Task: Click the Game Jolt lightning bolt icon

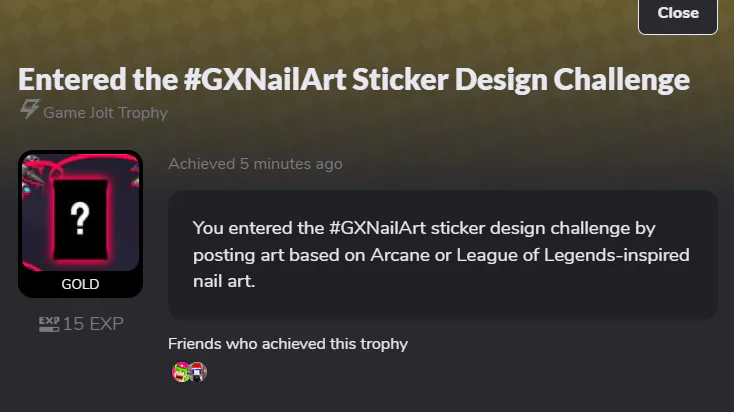Action: coord(29,111)
